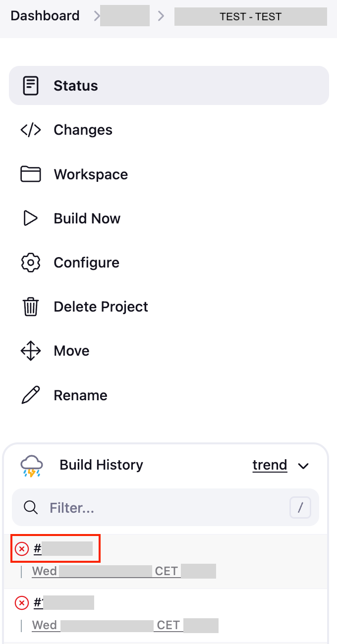Go to Dashboard breadcrumb link
Viewport: 337px width, 644px height.
click(45, 16)
